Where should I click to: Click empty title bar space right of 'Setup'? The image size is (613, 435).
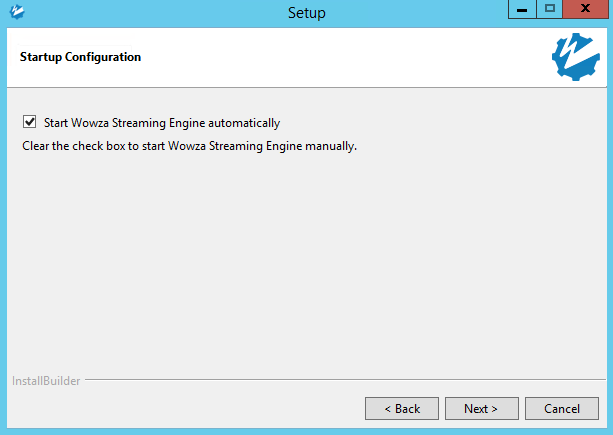420,13
